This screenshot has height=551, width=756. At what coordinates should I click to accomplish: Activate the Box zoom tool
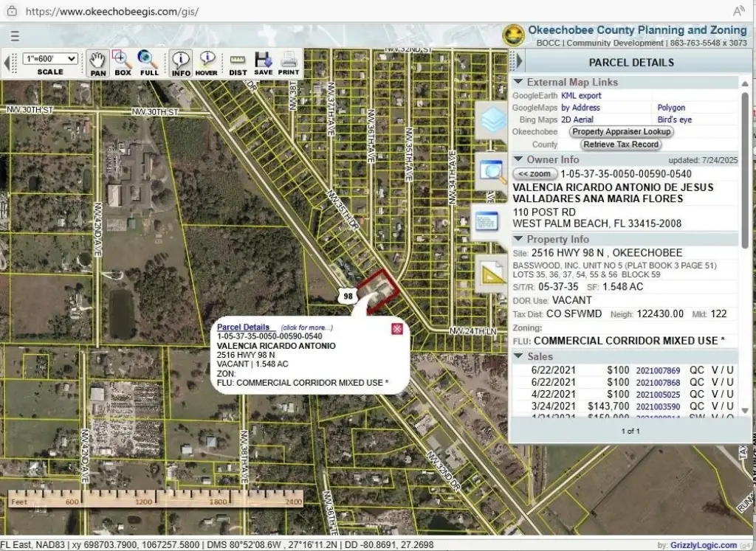point(123,63)
